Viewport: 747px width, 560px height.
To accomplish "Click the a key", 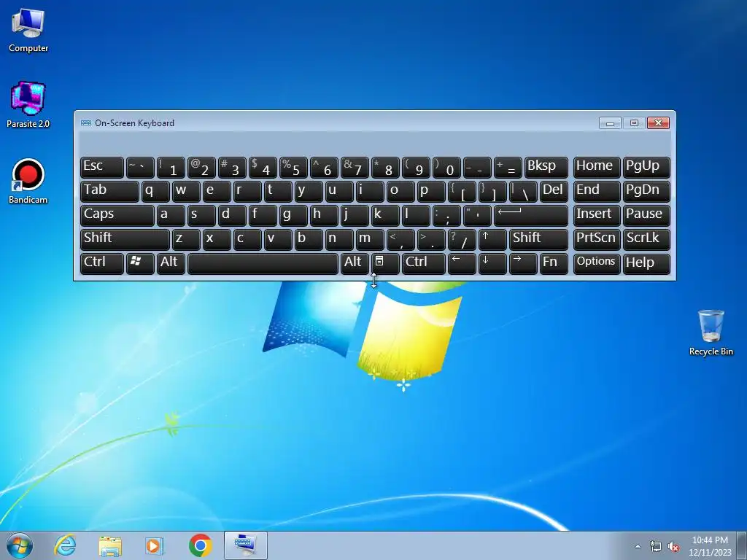I will [171, 216].
